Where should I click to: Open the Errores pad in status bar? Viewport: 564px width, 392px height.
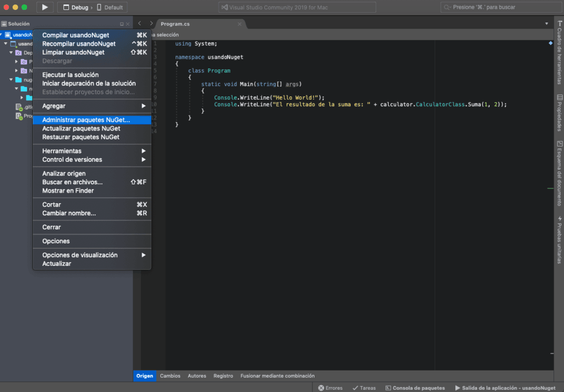330,388
